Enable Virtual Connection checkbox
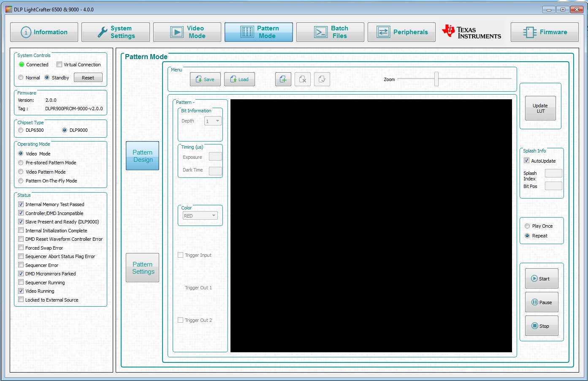Screen dimensions: 588x381 click(60, 65)
